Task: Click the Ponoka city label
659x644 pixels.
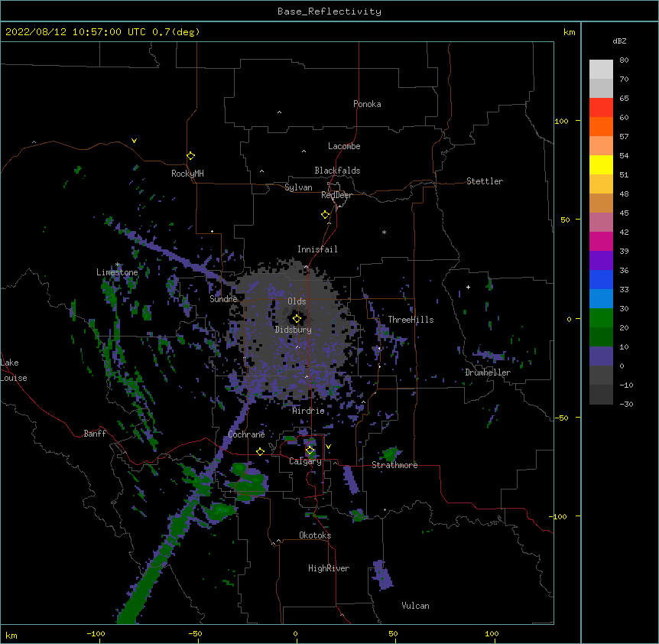Action: (367, 104)
